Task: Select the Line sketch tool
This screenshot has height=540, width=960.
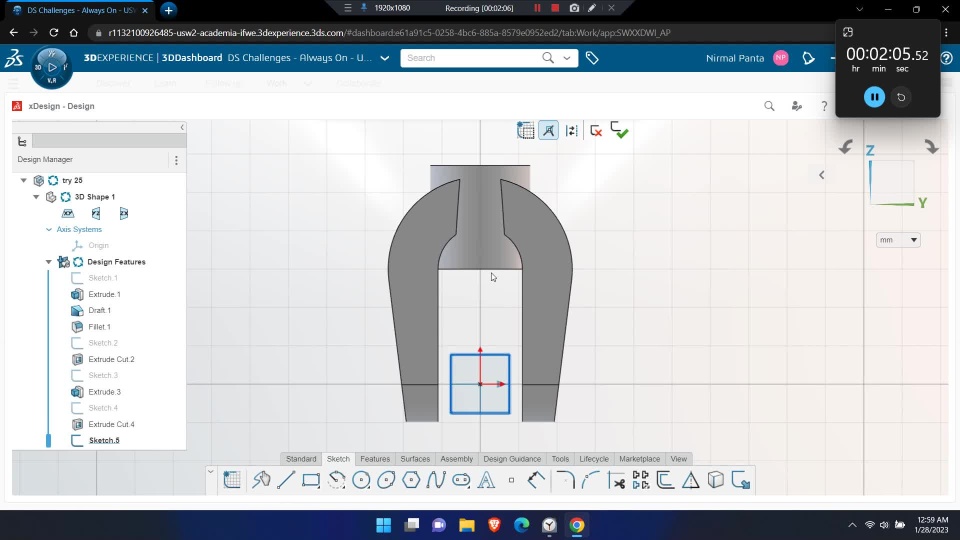Action: click(286, 480)
